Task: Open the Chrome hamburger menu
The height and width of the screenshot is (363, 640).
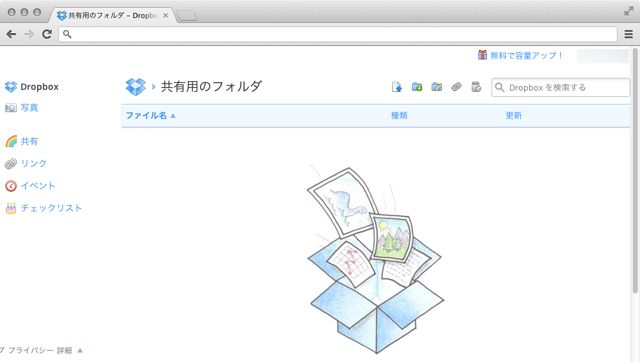Action: [x=629, y=34]
